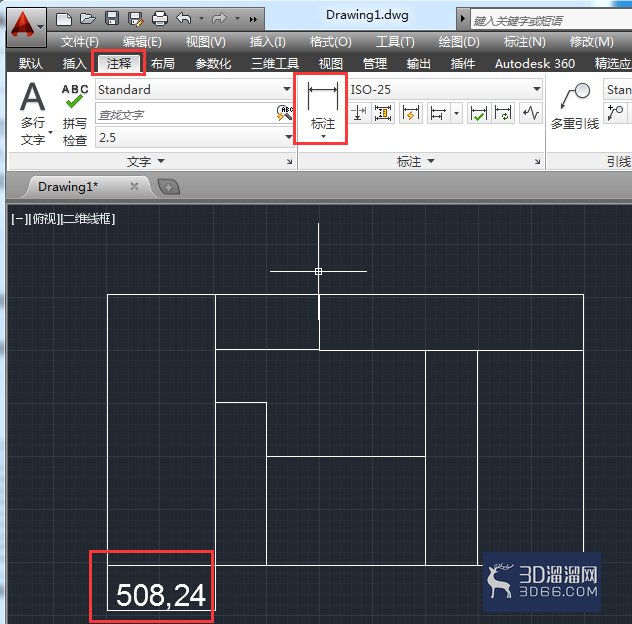Click the new drawing tab plus button
Viewport: 632px width, 624px height.
point(169,187)
